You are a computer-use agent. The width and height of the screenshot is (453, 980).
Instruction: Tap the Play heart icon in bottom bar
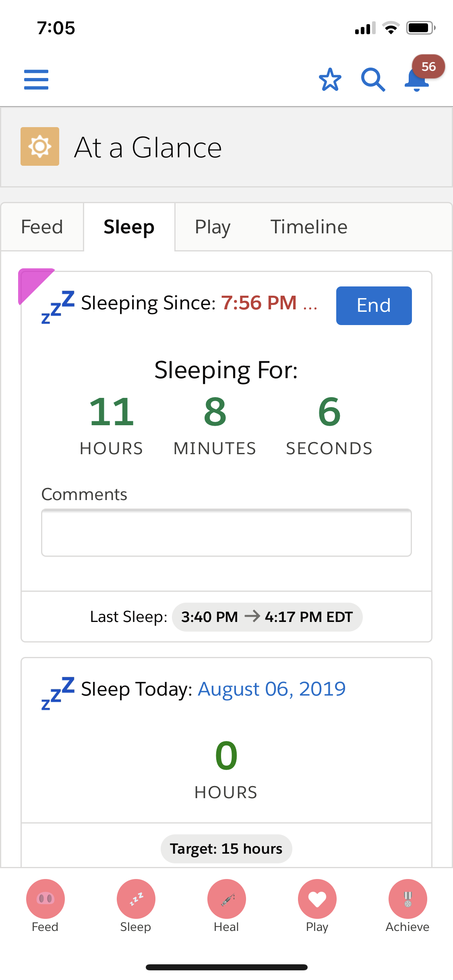tap(317, 898)
